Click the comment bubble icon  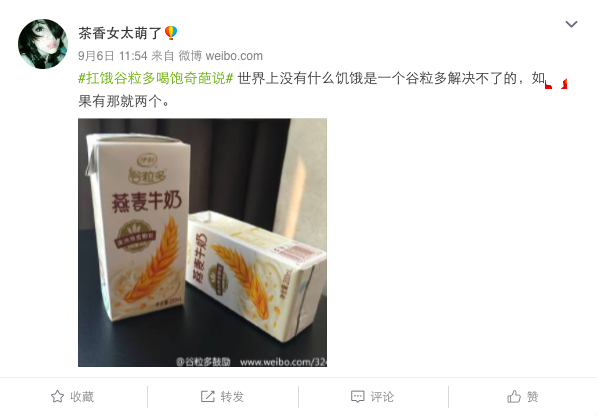pyautogui.click(x=358, y=397)
